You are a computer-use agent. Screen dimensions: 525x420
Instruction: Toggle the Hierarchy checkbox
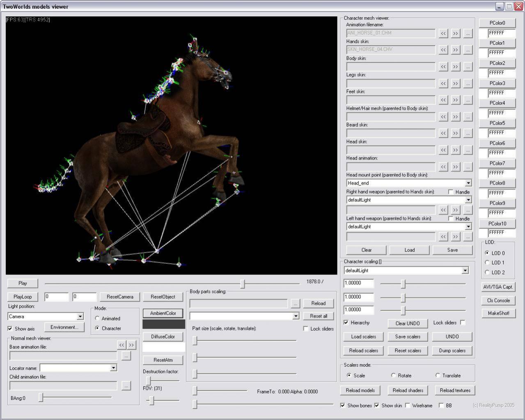[x=346, y=322]
